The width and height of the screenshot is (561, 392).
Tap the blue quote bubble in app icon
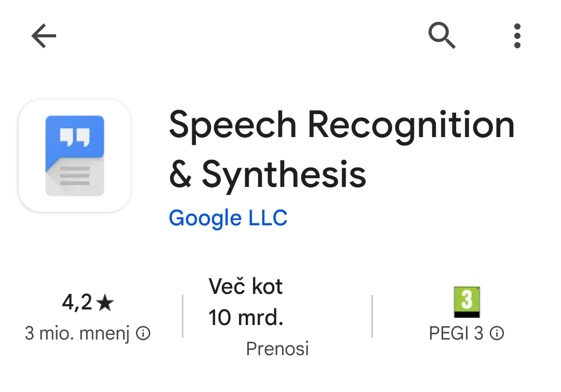click(x=75, y=137)
